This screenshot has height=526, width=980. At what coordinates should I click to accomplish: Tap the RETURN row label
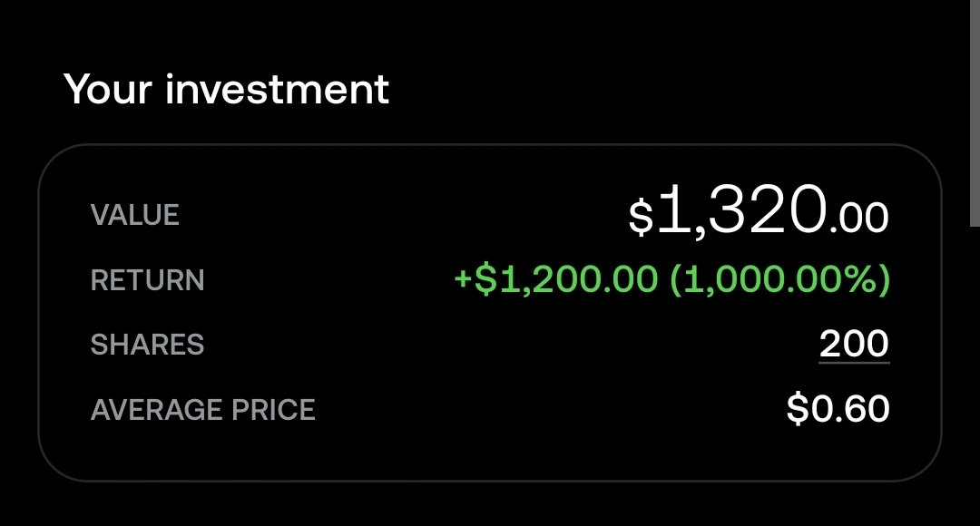click(x=147, y=280)
